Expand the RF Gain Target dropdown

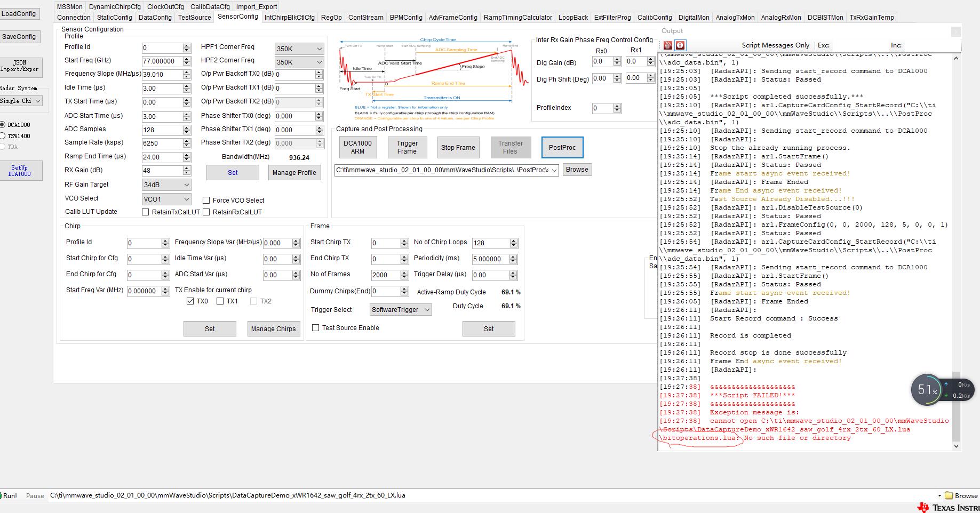(166, 185)
